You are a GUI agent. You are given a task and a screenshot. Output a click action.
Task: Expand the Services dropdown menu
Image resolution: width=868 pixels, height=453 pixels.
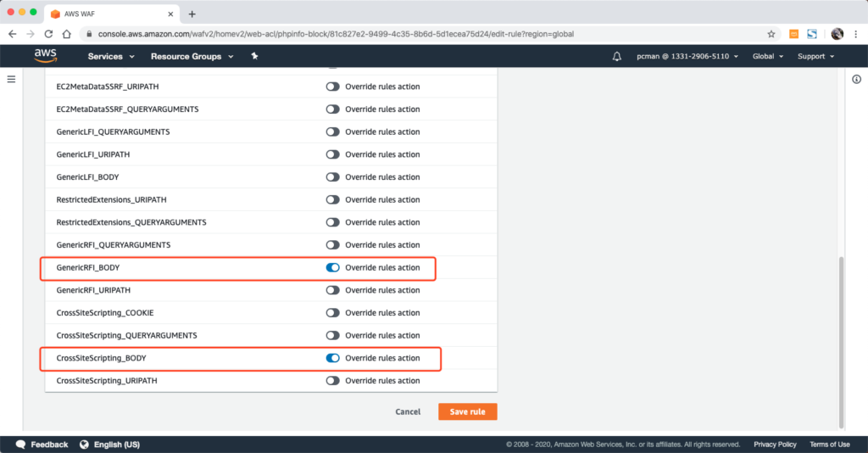(111, 57)
